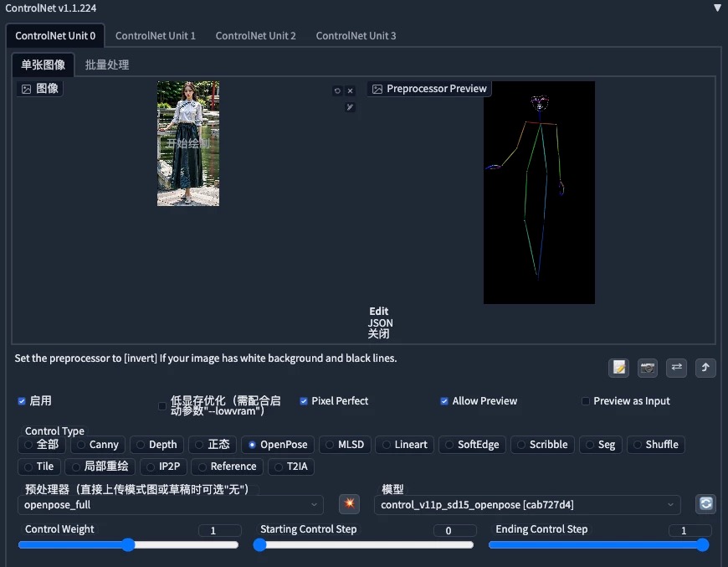
Task: Check the Preview as Input option
Action: (x=585, y=400)
